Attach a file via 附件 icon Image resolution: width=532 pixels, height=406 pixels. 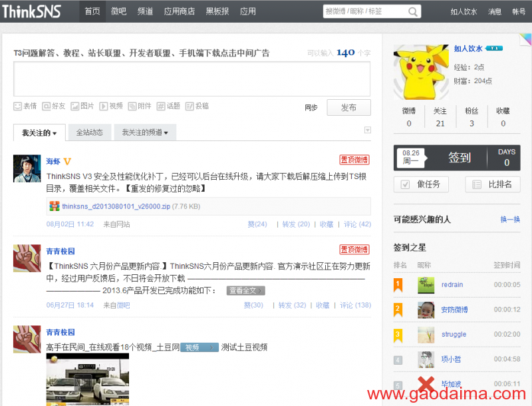click(132, 106)
